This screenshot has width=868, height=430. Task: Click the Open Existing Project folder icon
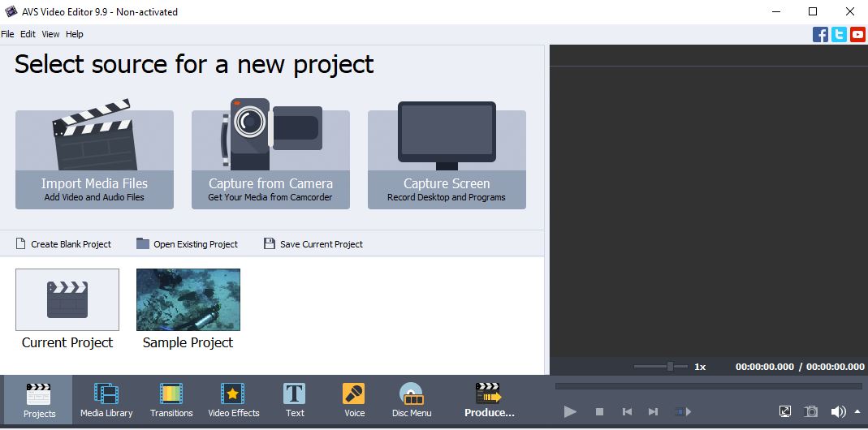point(143,243)
